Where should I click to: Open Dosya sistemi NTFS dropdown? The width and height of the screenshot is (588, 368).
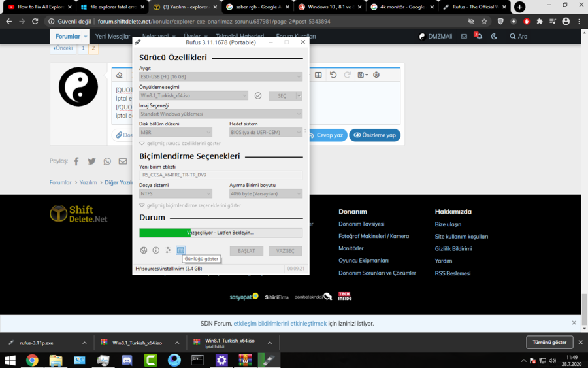[176, 193]
